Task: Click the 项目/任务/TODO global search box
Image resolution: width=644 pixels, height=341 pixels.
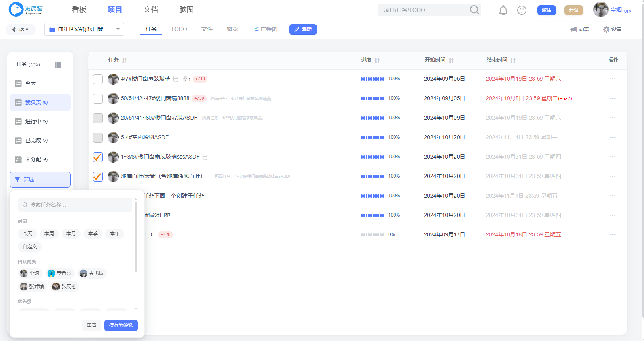Action: 429,10
